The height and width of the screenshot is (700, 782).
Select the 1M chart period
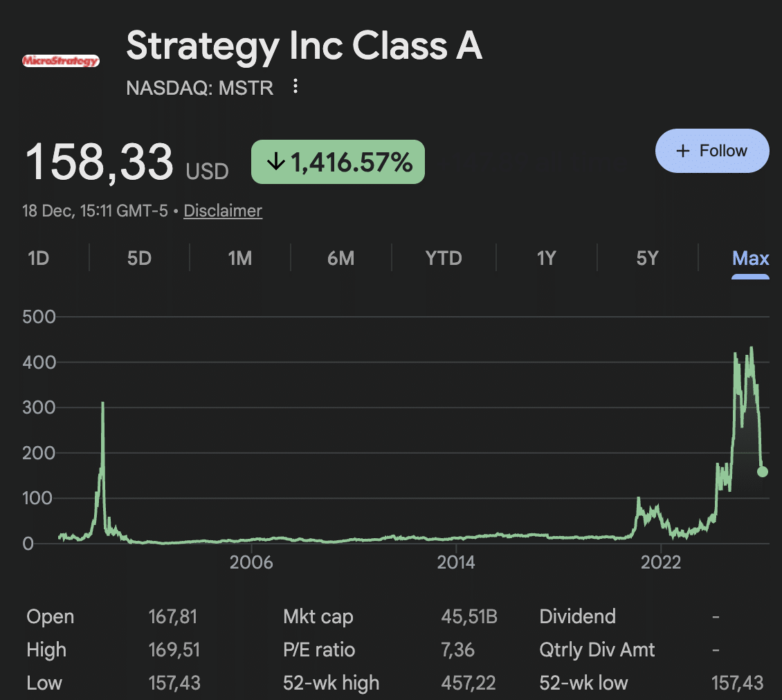click(239, 258)
